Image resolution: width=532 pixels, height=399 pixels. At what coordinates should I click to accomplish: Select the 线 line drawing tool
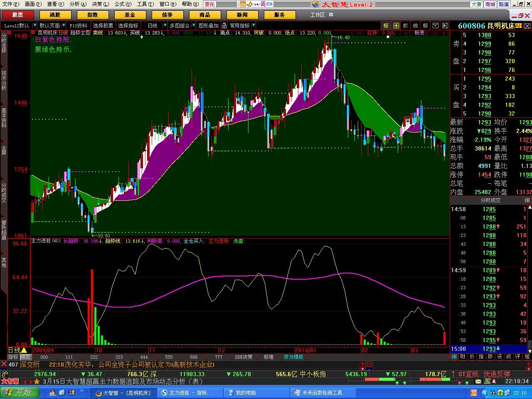click(x=415, y=25)
